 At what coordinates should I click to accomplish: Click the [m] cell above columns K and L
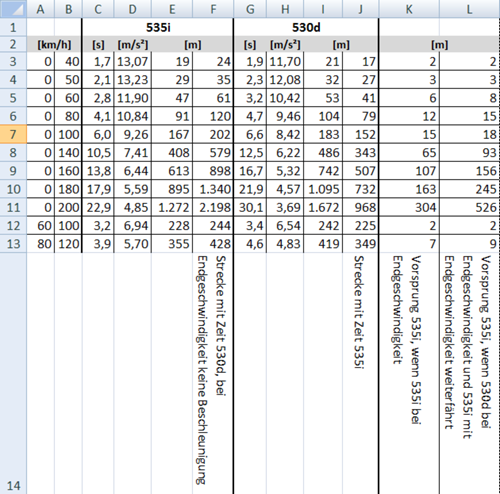pyautogui.click(x=439, y=44)
